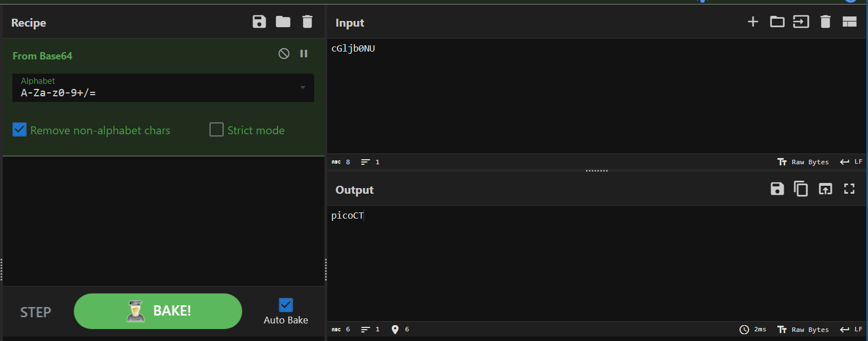Save output to file
868x341 pixels.
point(777,189)
